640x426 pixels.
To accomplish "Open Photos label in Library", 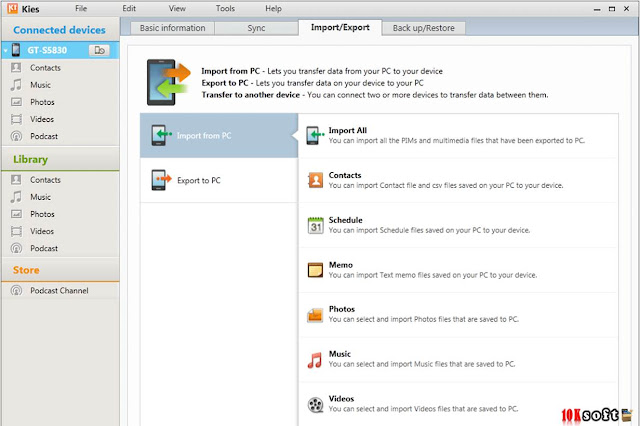I will (x=42, y=214).
